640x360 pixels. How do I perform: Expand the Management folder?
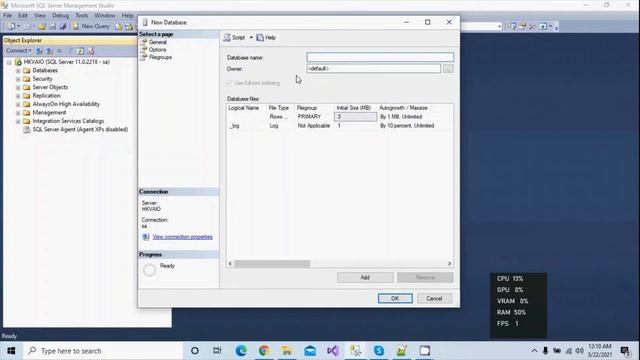coord(18,113)
